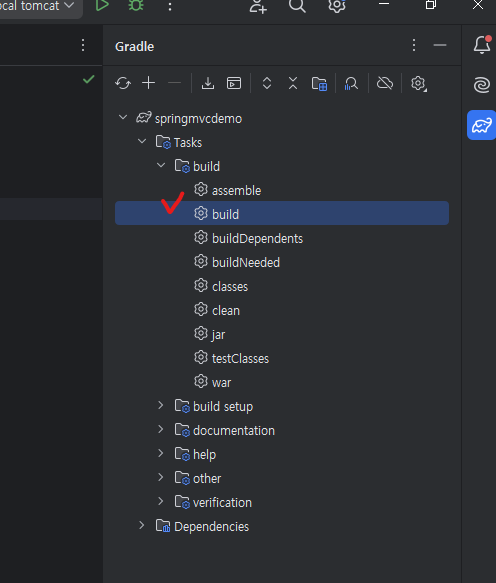This screenshot has width=496, height=583.
Task: Select the jar task
Action: (282, 334)
